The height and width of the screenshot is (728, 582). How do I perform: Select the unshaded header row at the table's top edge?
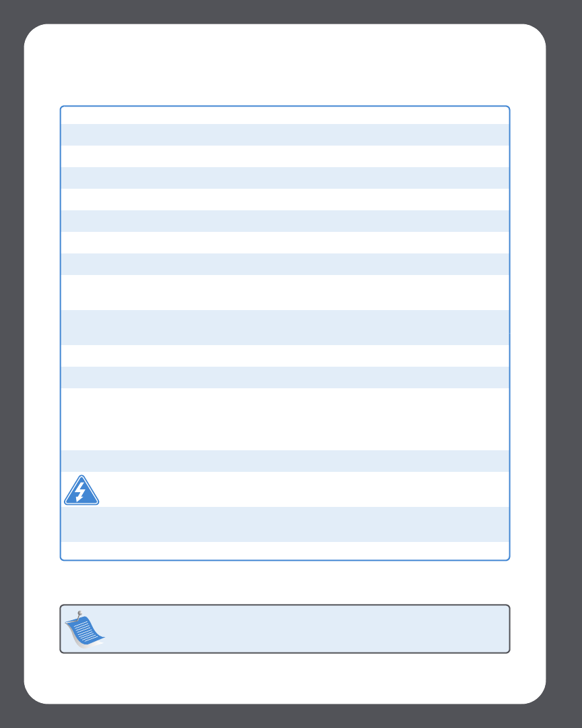coord(285,116)
